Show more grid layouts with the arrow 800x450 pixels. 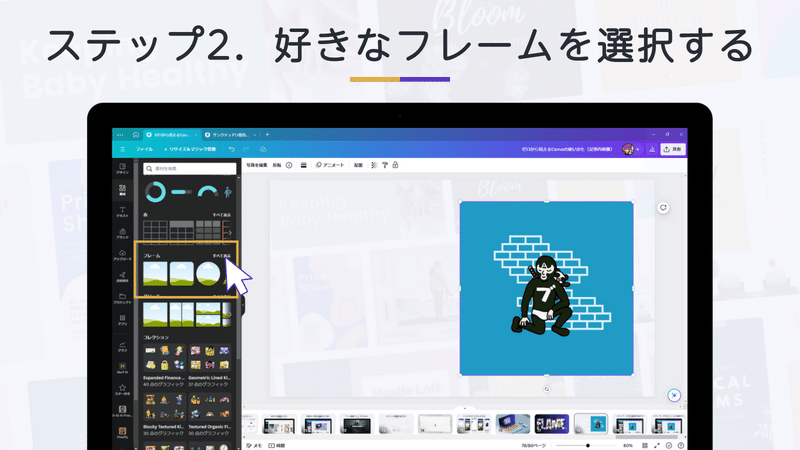[x=229, y=315]
